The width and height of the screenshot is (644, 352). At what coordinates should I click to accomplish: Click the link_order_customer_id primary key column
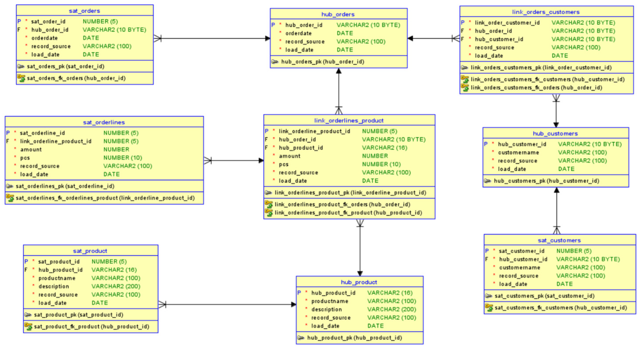(x=507, y=23)
